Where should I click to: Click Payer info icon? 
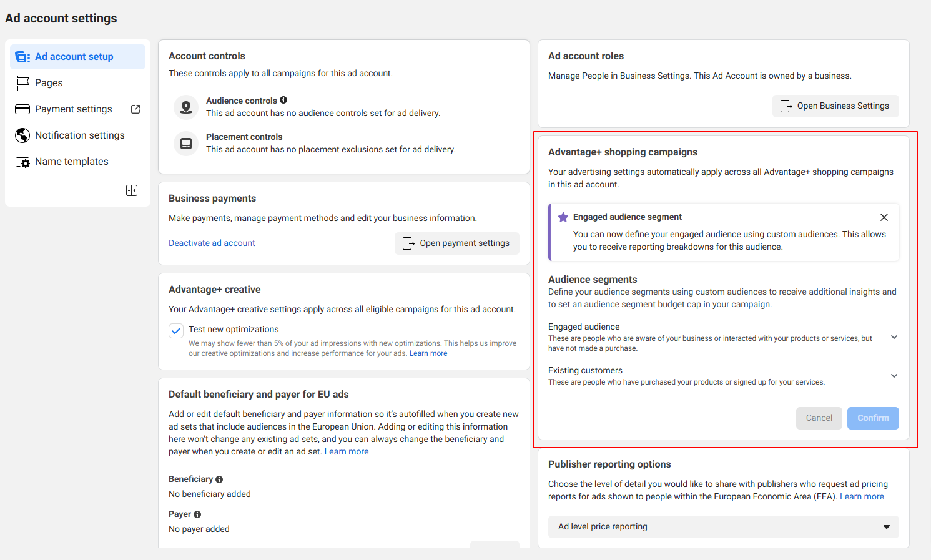coord(197,514)
